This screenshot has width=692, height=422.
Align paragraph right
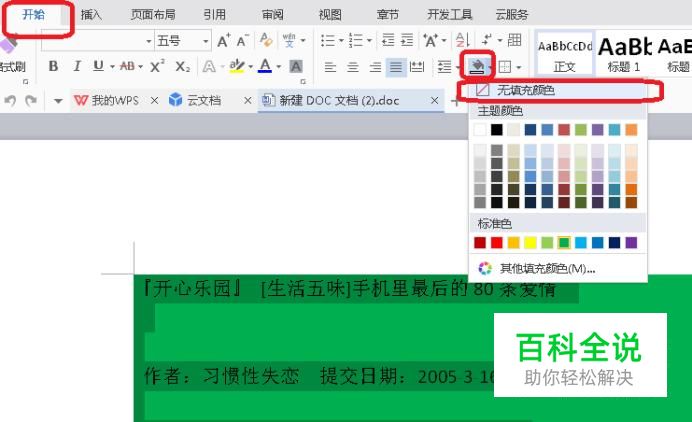tap(375, 67)
